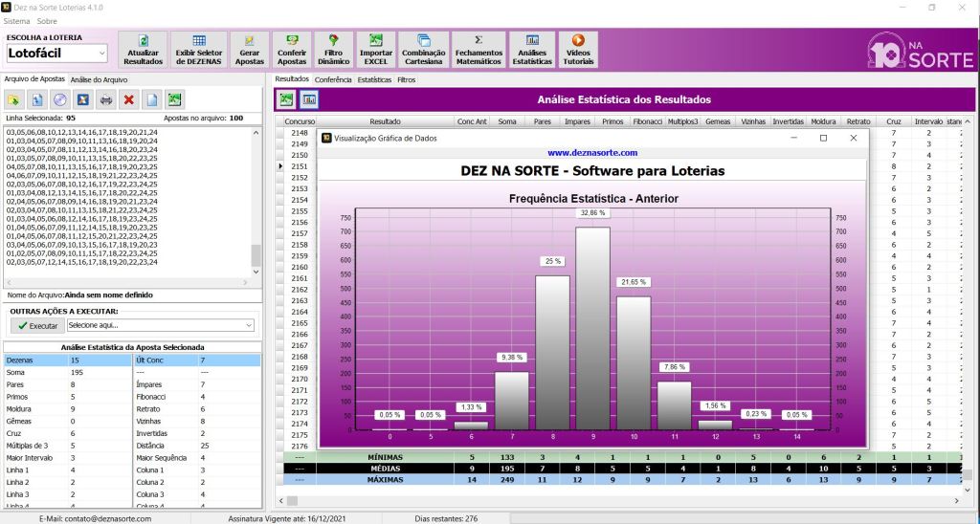This screenshot has height=524, width=980.
Task: Click the 10 na Sorte logo
Action: [921, 51]
